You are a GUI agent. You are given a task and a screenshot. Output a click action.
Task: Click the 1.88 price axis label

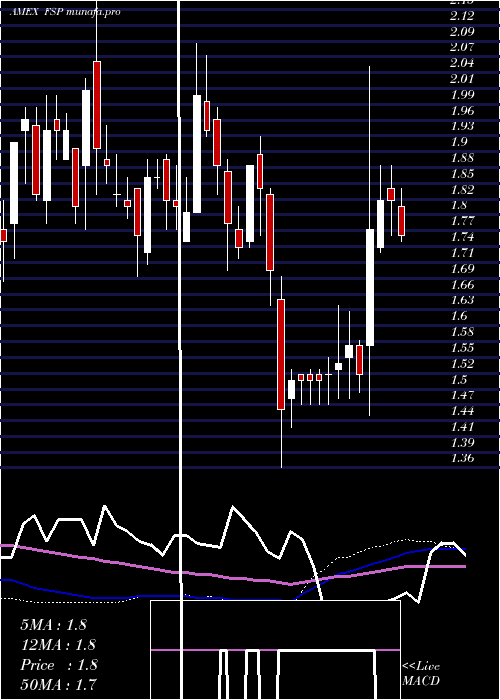tap(462, 158)
